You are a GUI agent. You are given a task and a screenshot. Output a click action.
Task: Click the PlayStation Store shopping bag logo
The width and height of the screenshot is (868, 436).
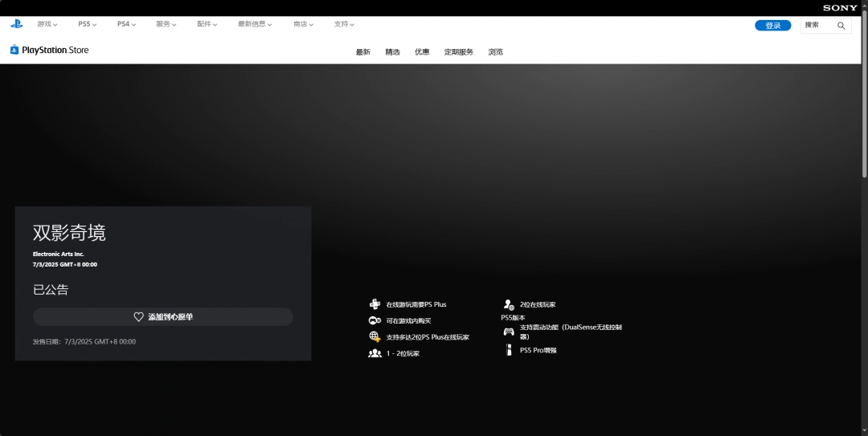pyautogui.click(x=14, y=50)
